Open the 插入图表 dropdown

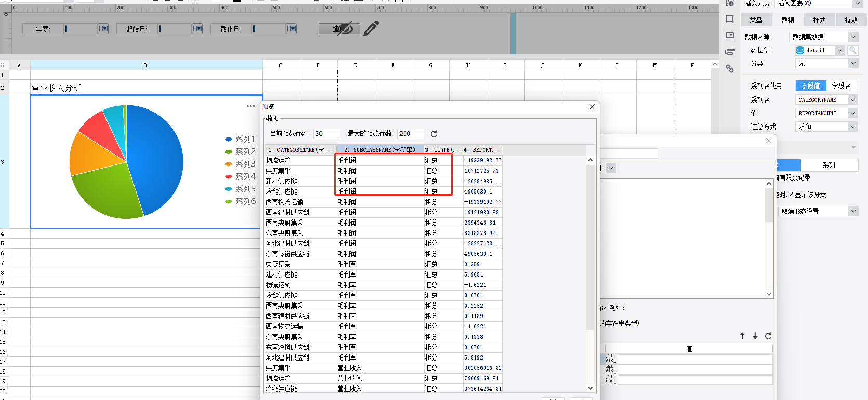click(857, 4)
